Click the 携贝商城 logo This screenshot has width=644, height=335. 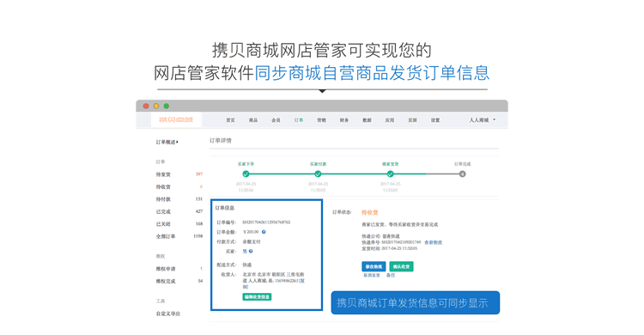point(176,119)
